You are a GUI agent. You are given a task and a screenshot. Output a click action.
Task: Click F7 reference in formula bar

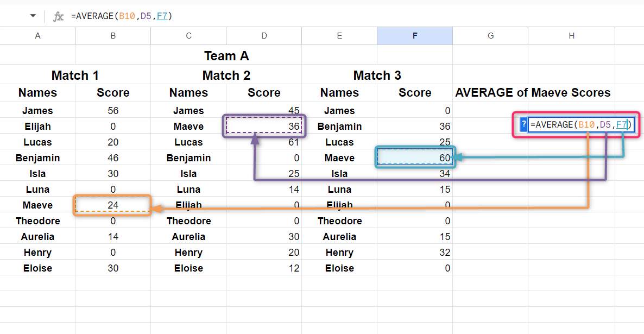coord(162,16)
